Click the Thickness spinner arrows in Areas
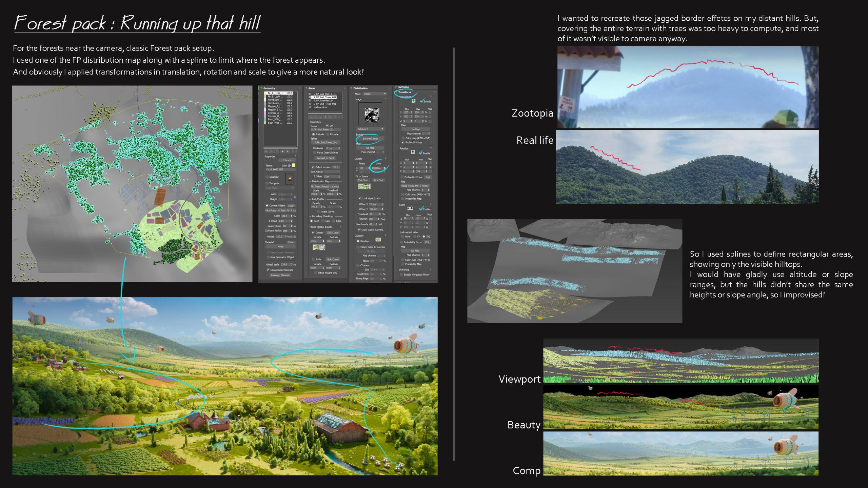 [339, 148]
